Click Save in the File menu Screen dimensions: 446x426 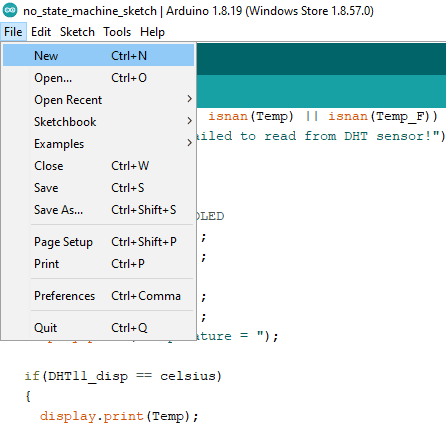pyautogui.click(x=98, y=188)
